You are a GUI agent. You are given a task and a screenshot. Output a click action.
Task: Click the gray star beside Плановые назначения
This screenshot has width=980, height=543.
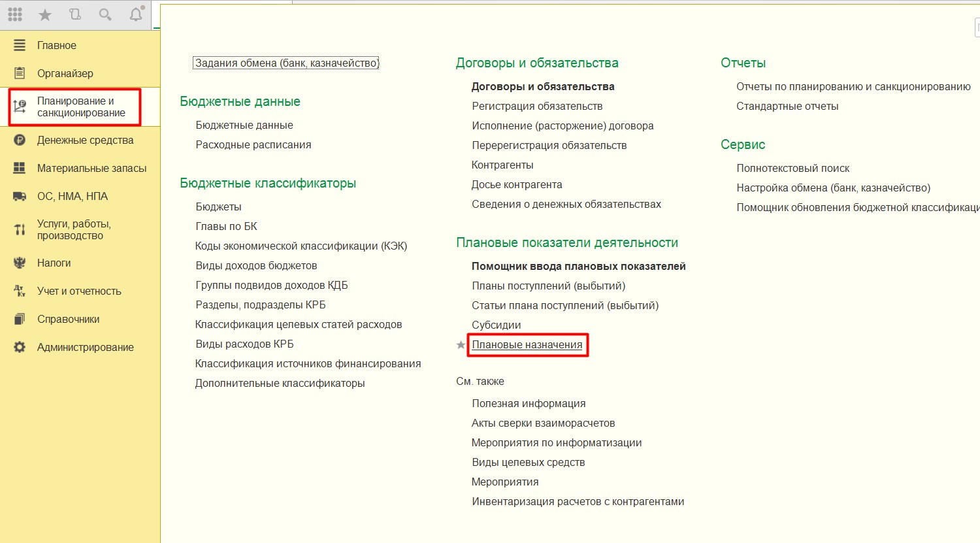click(461, 345)
